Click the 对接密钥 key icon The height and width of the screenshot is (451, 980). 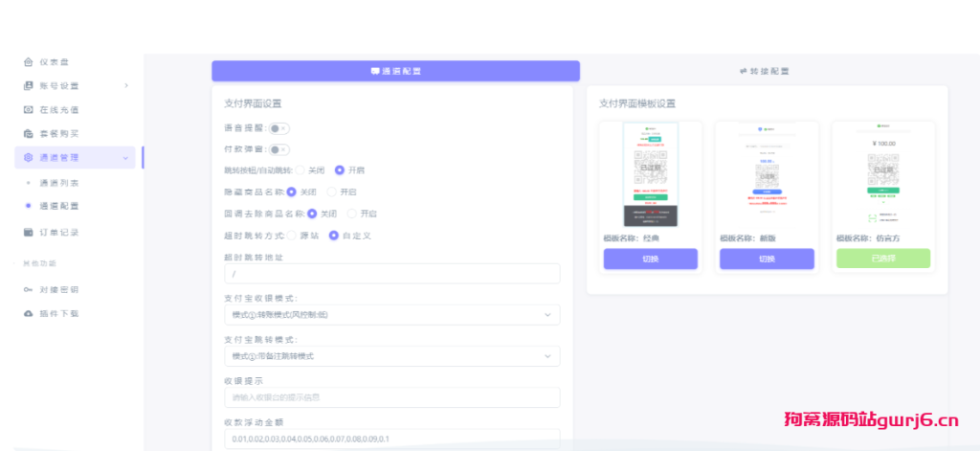(x=28, y=289)
